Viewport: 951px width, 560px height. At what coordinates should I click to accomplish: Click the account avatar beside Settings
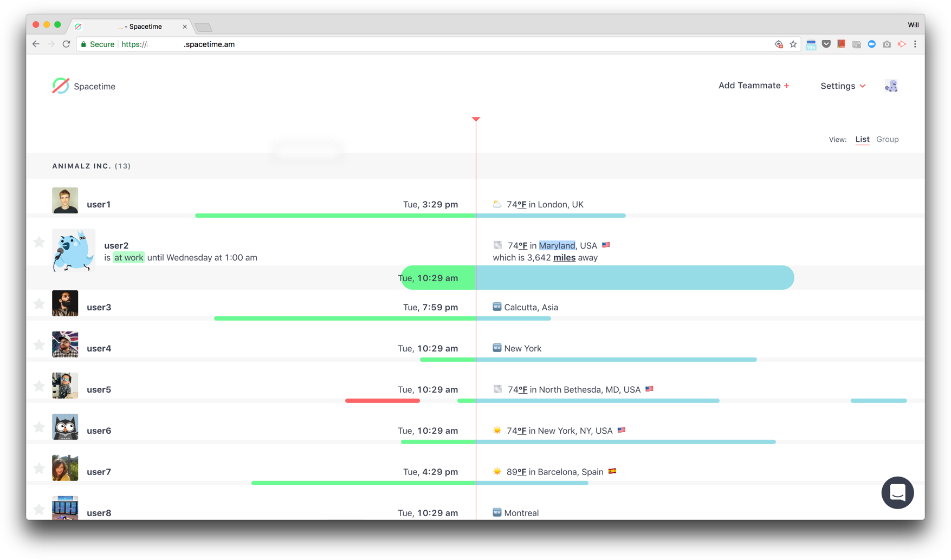(x=891, y=86)
